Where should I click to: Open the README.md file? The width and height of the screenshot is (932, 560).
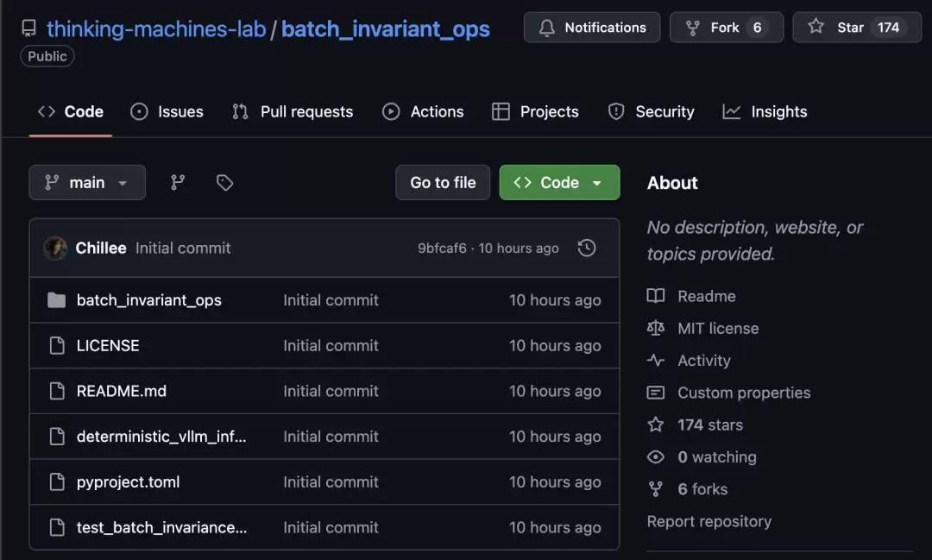click(x=122, y=391)
